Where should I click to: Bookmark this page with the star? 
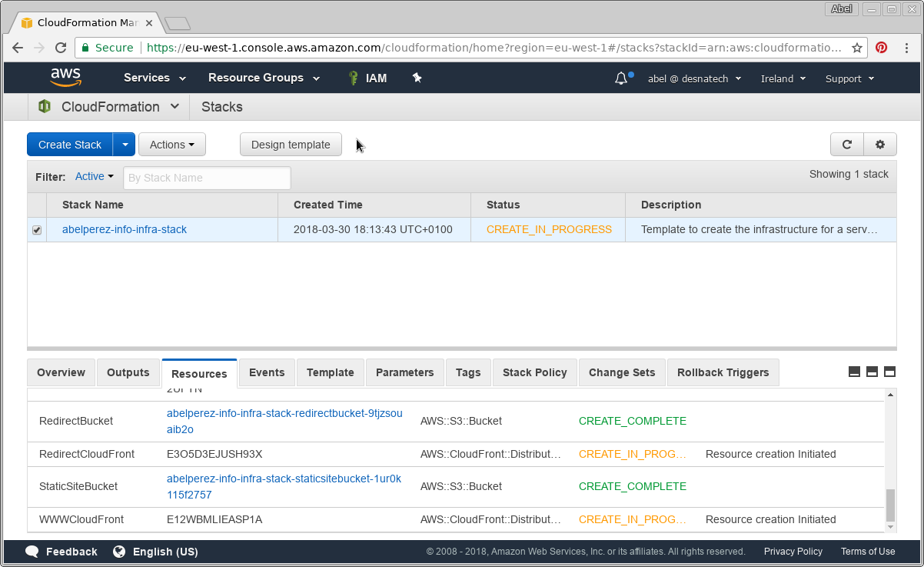click(856, 48)
